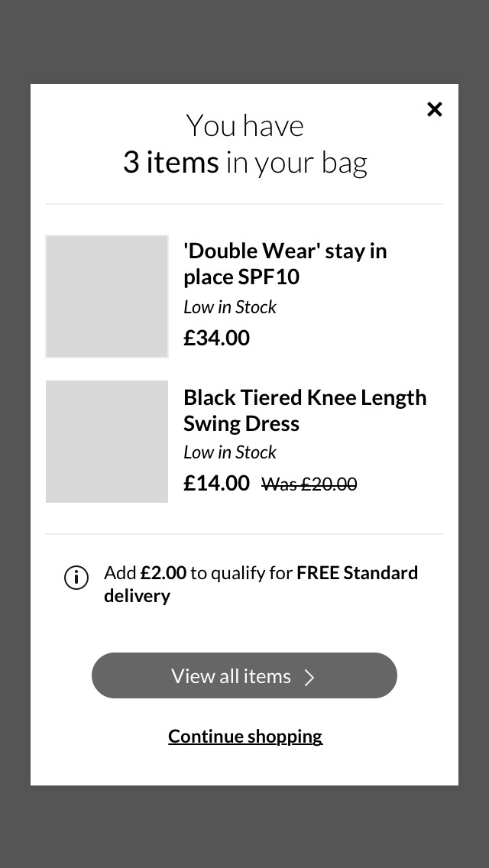Click Low in Stock under Swing Dress
489x868 pixels.
[x=230, y=452]
